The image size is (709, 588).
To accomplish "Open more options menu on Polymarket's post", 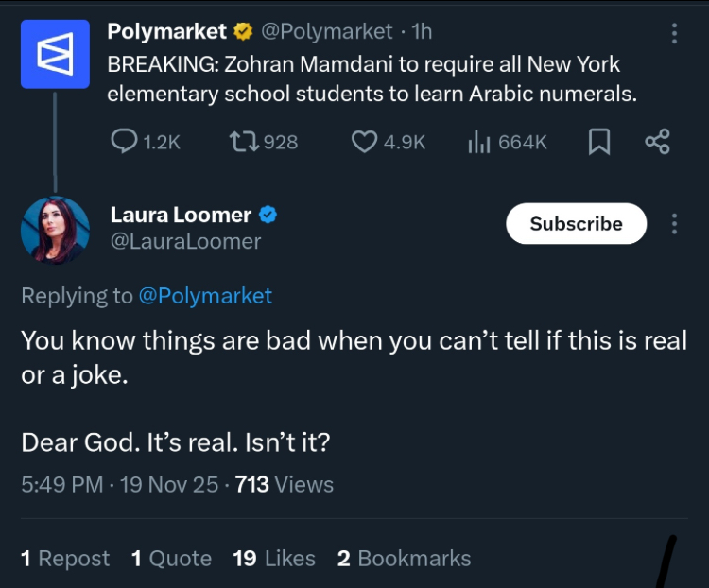I will tap(674, 33).
